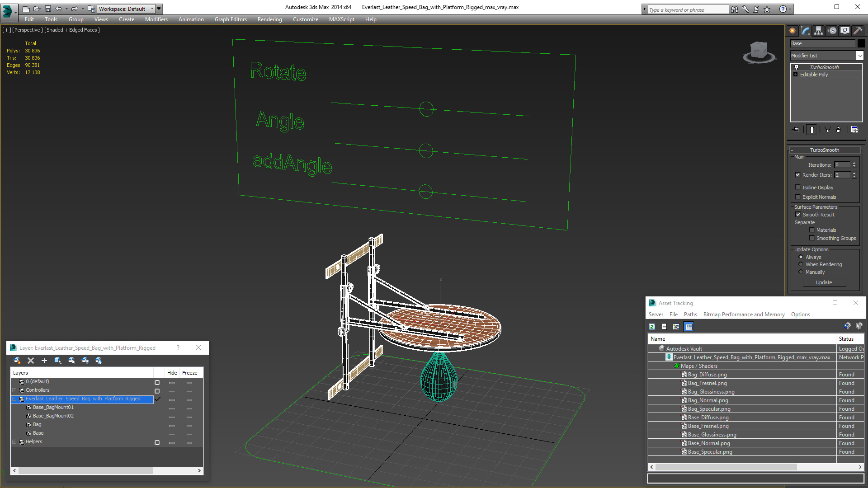
Task: Expand the Controllers layer
Action: pos(14,390)
